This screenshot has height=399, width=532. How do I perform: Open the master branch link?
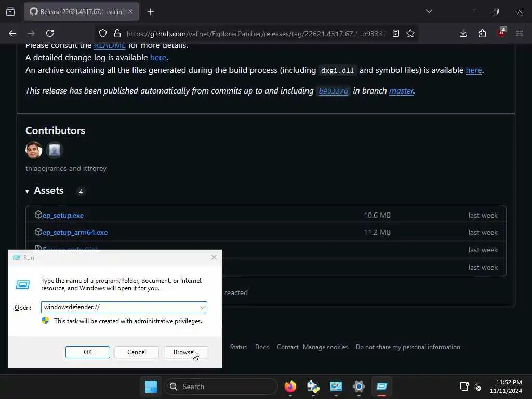tap(401, 91)
